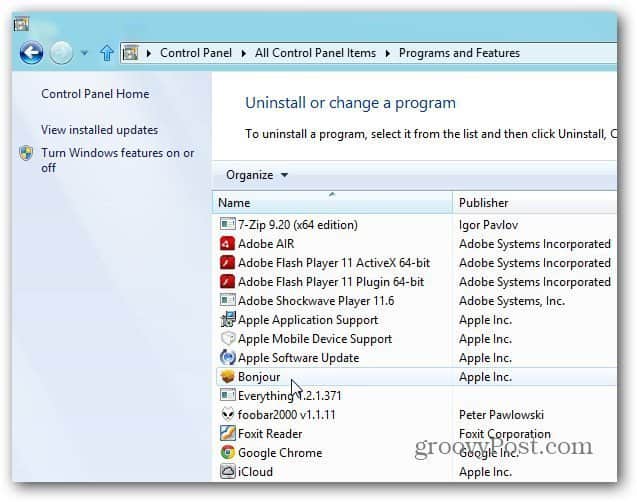Screen dimensions: 637x502
Task: Select 7-Zip 9.20 (x64 edition) entry
Action: (298, 225)
